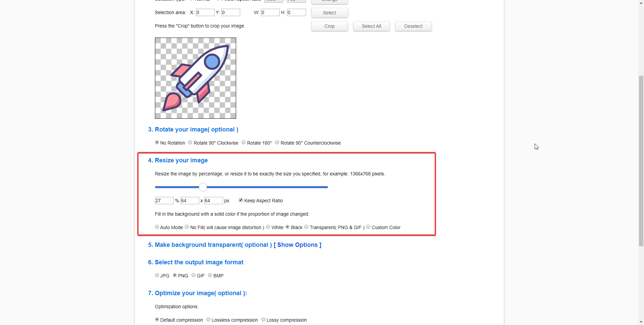Select Rotate 90° Counterclockwise

tap(277, 143)
